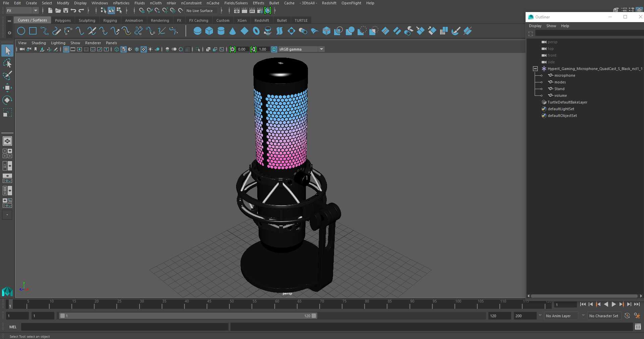Select the volume node in Outliner
Screen dimensions: 644x339
coord(560,95)
